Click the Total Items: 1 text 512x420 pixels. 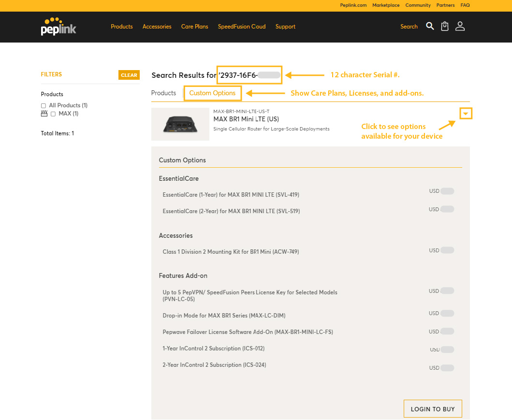pyautogui.click(x=58, y=133)
